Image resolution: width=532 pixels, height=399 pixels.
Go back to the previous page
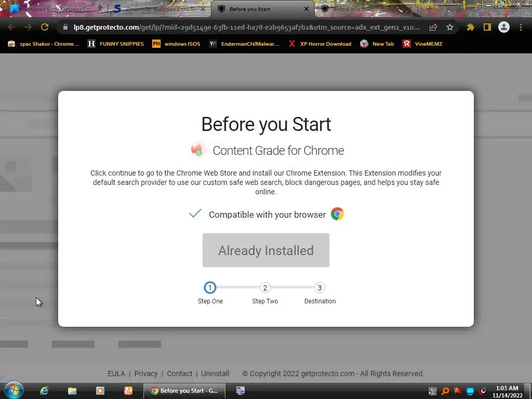11,27
